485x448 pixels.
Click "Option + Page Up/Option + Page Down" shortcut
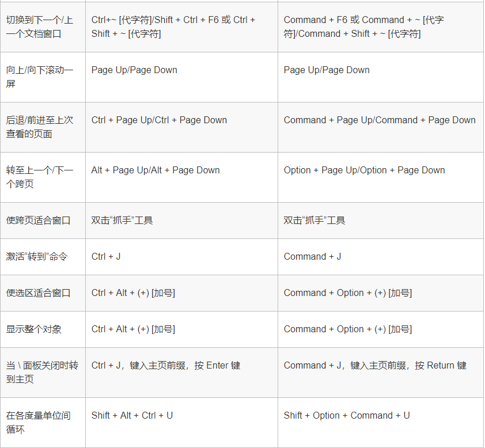pos(364,170)
